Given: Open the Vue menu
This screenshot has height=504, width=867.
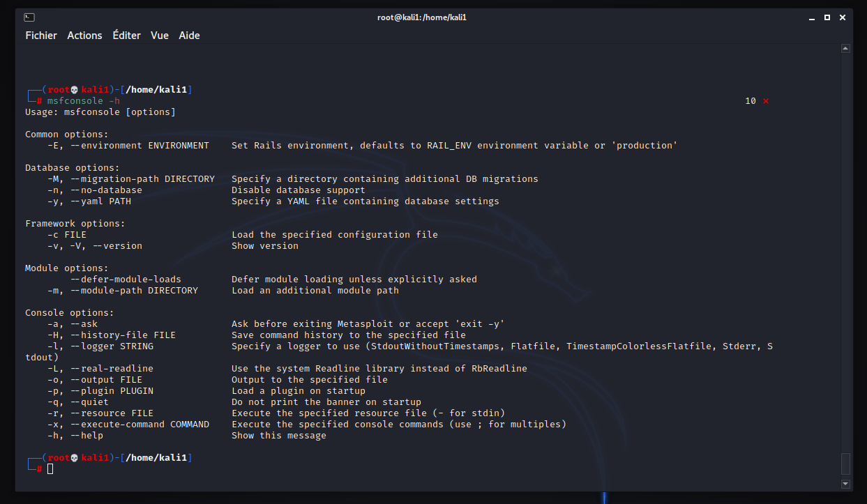Looking at the screenshot, I should [160, 36].
